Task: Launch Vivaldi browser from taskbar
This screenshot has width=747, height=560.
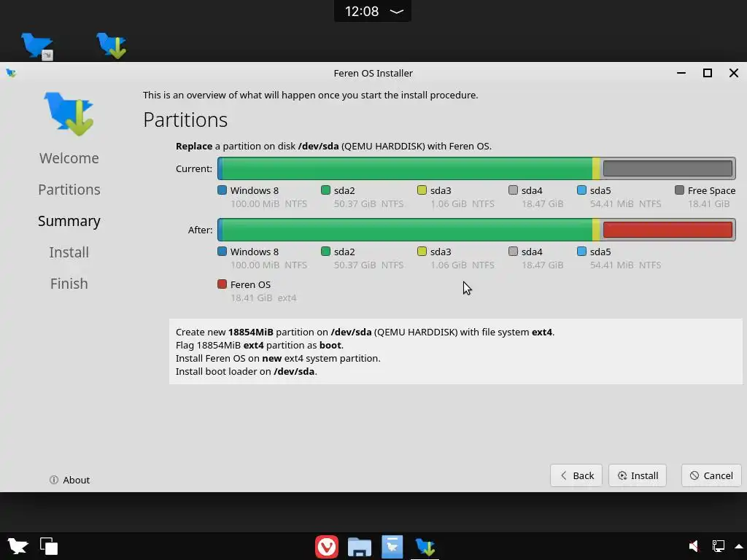Action: [x=327, y=547]
